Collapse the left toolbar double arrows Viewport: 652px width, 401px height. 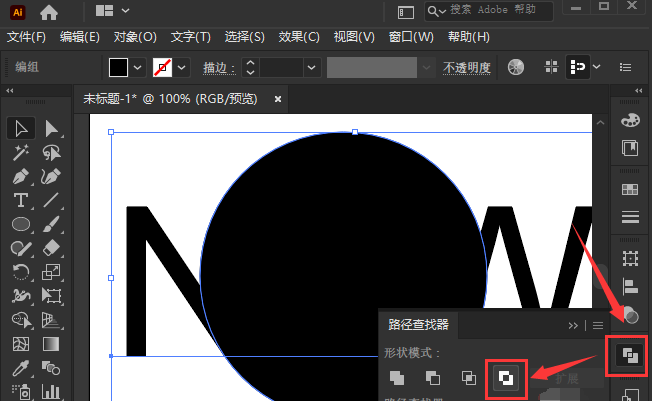10,91
